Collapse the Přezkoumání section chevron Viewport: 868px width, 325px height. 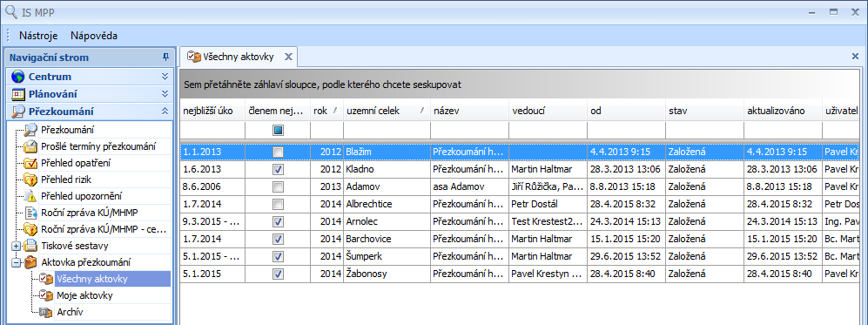(x=165, y=111)
